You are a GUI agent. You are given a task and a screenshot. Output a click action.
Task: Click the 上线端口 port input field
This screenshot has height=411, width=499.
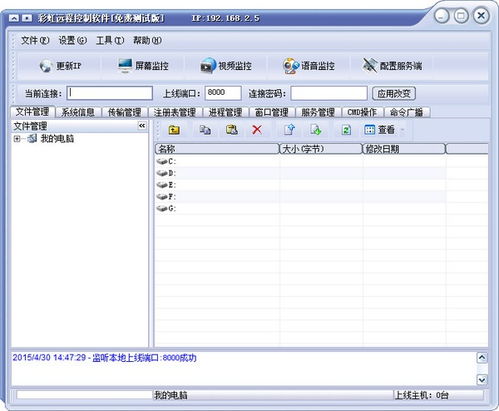click(223, 93)
